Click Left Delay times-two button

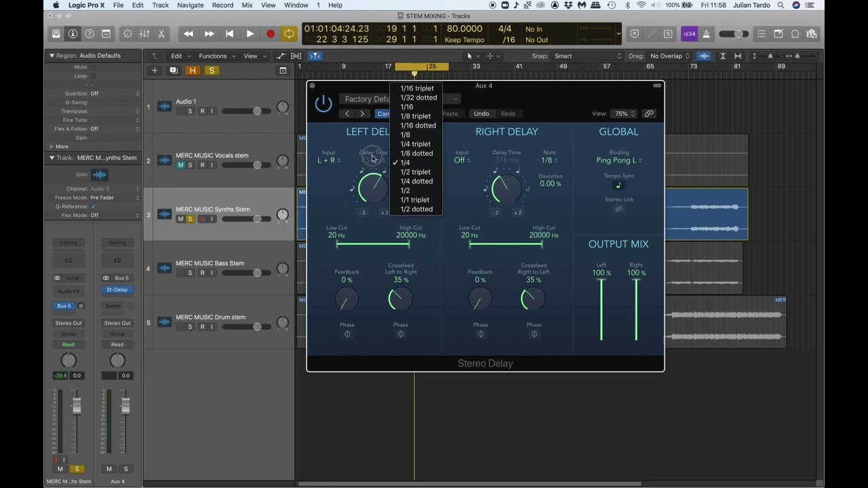click(x=385, y=213)
